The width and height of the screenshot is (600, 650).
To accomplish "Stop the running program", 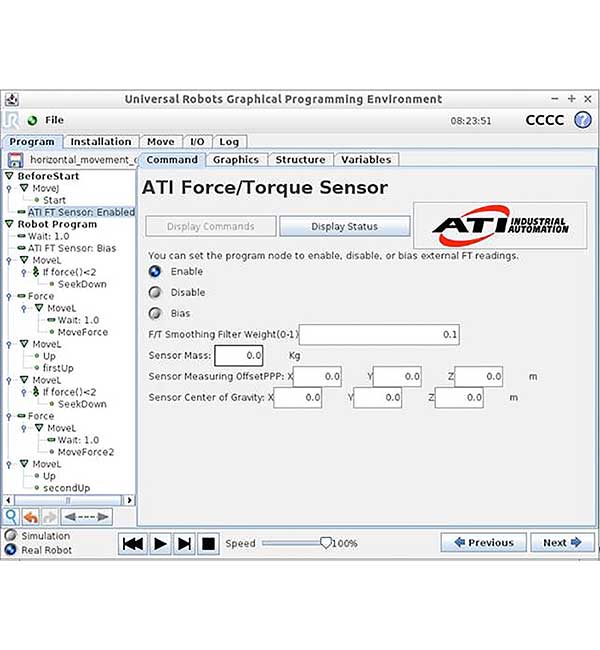I will coord(208,543).
